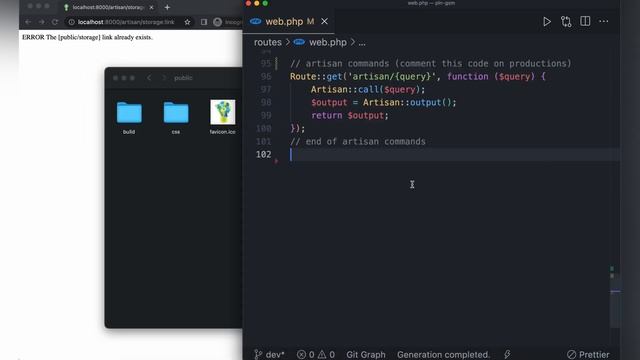Viewport: 640px width, 360px height.
Task: View site information icon in address bar
Action: point(71,22)
